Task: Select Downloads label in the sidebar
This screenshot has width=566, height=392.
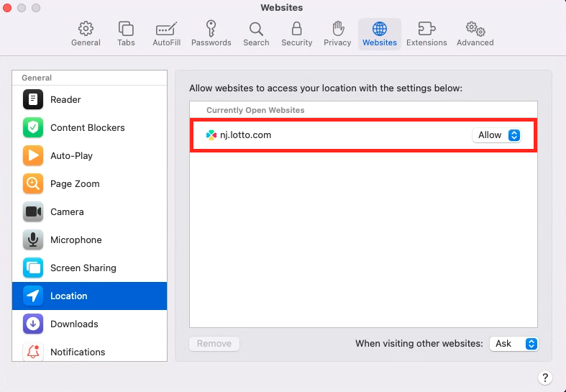Action: click(x=74, y=324)
